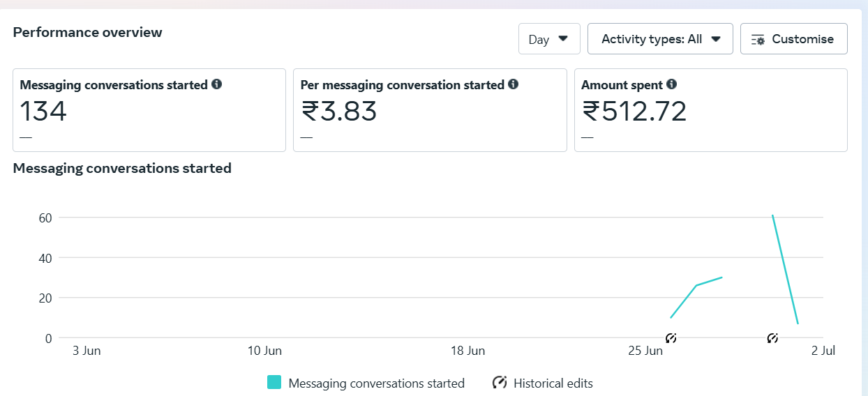Click the Customise sliders-and-gear icon
This screenshot has width=868, height=396.
click(758, 40)
